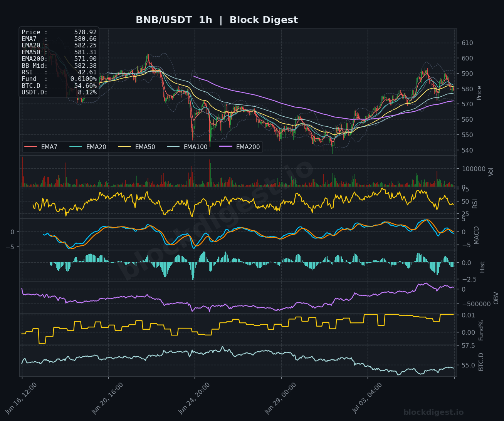Click the 57.5 tick on BTC.D axis
The width and height of the screenshot is (504, 421).
[469, 346]
